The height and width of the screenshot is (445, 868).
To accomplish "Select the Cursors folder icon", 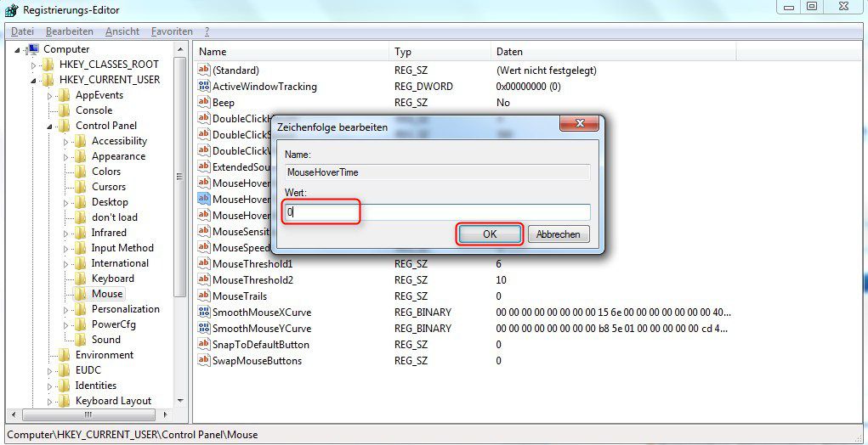I will tap(80, 187).
